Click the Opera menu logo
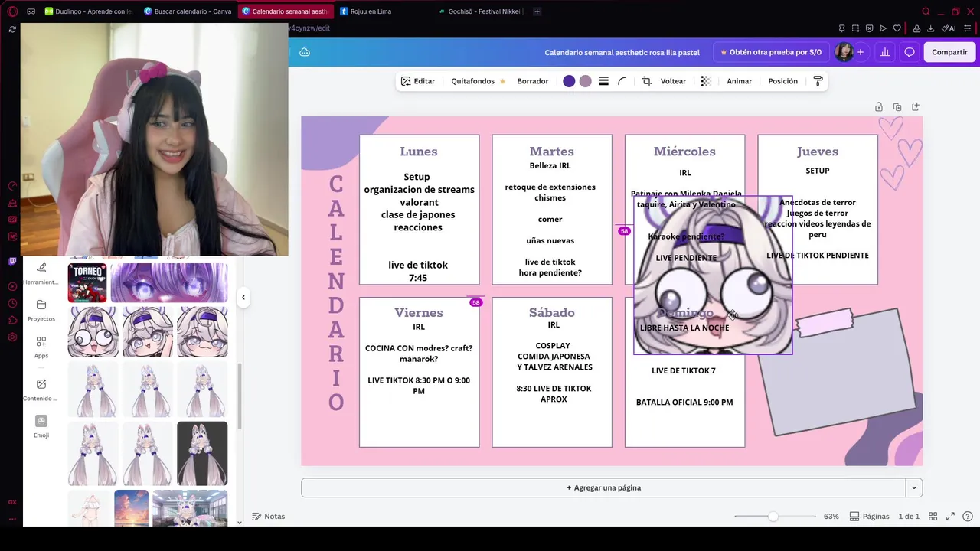 (x=12, y=11)
